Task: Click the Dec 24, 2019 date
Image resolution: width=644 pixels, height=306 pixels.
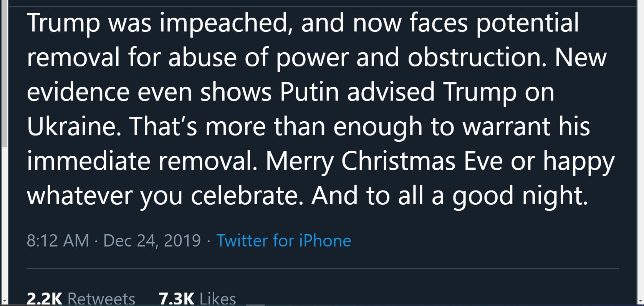Action: pyautogui.click(x=152, y=241)
